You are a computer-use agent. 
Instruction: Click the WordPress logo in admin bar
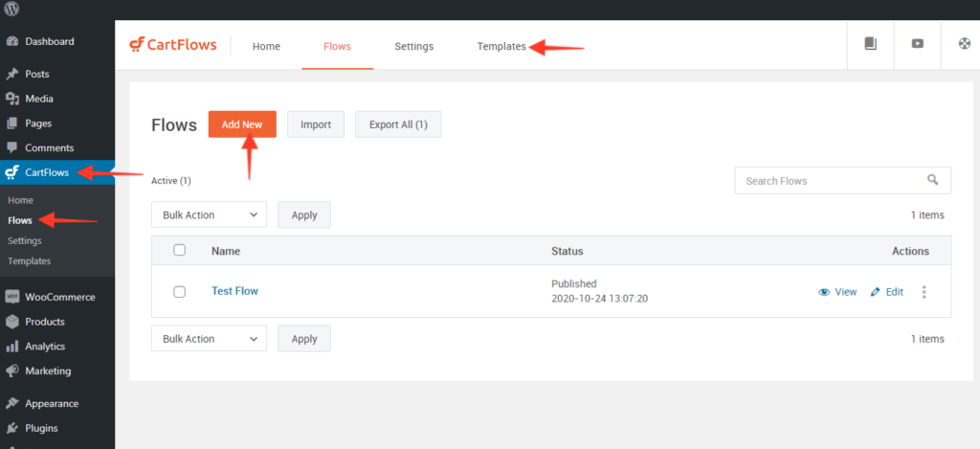point(11,10)
